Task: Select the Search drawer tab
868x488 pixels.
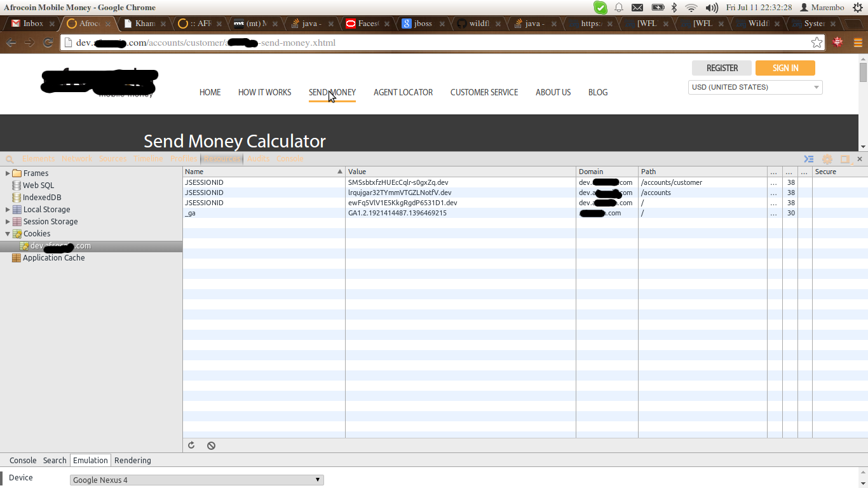Action: click(x=55, y=461)
